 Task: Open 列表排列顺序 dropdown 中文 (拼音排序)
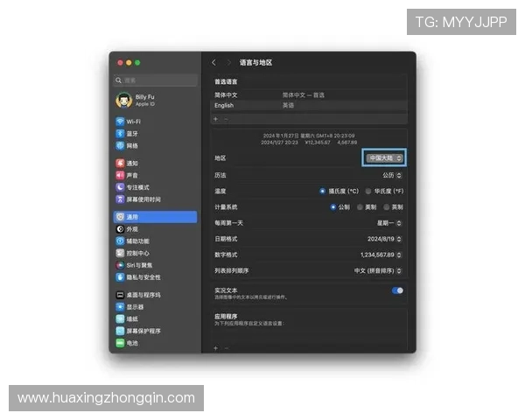coord(378,270)
